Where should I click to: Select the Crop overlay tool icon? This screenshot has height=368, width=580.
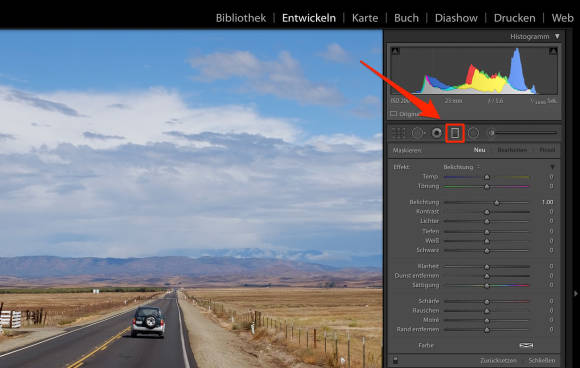pyautogui.click(x=398, y=133)
